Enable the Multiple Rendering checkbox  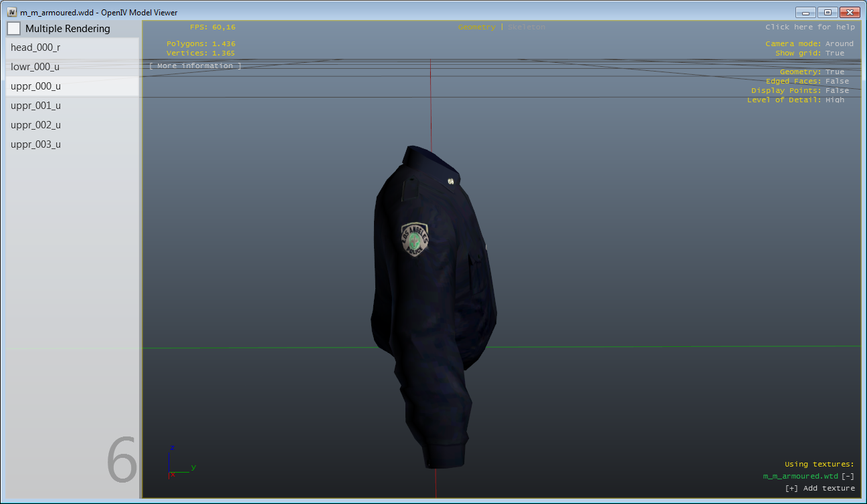point(14,29)
